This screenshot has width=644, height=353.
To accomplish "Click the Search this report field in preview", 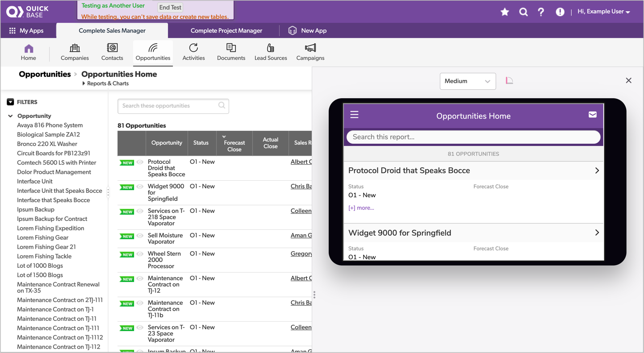I will click(473, 137).
